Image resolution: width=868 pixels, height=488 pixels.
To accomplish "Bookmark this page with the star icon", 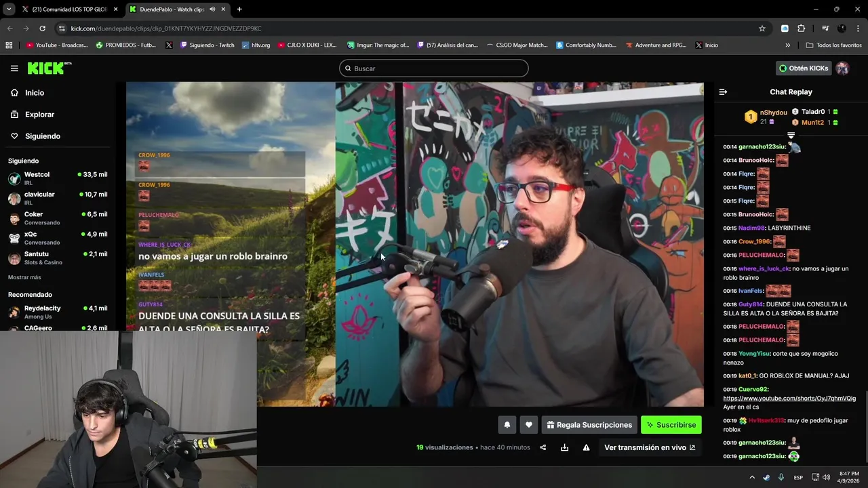I will pyautogui.click(x=762, y=28).
